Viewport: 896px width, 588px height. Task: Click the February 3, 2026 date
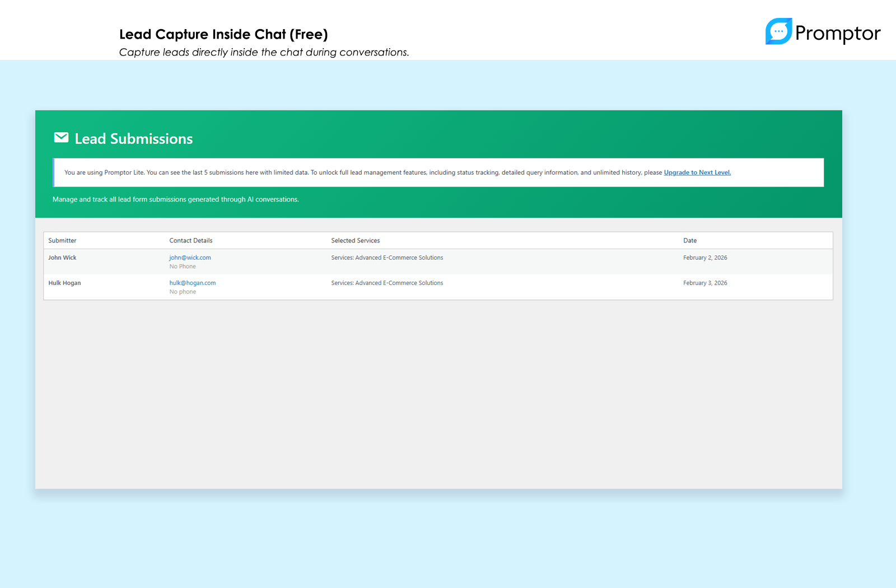click(x=705, y=283)
